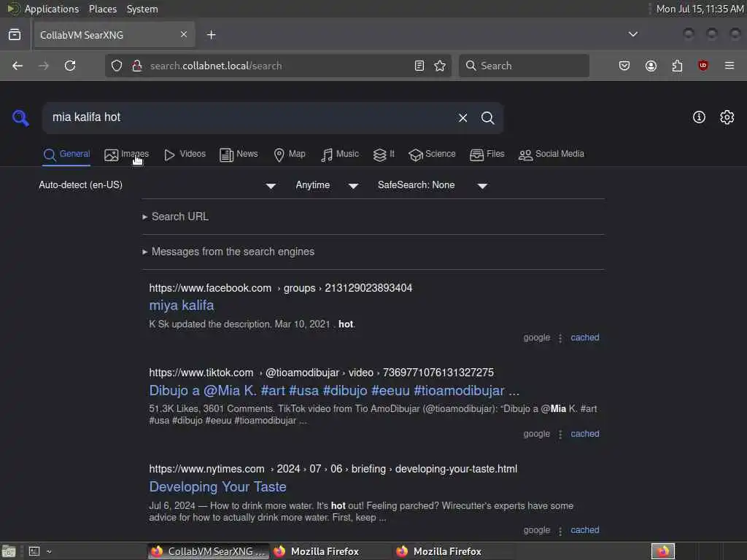747x560 pixels.
Task: Switch to Videos search tab
Action: click(185, 155)
